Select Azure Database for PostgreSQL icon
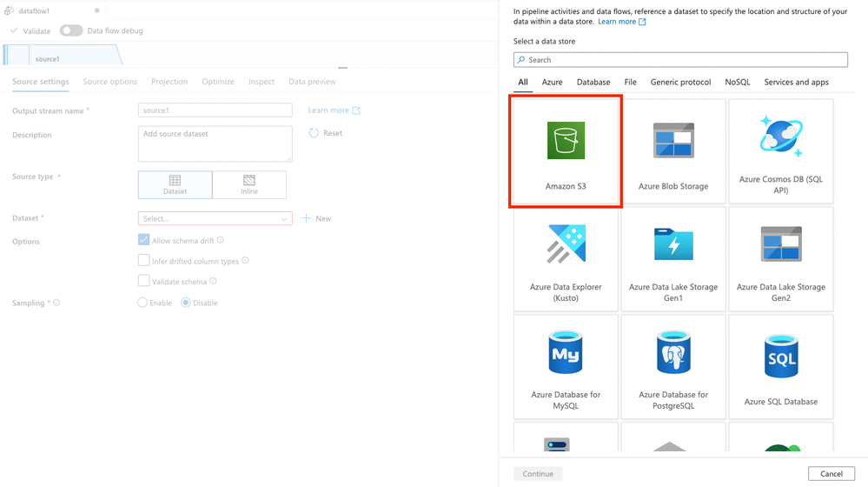The height and width of the screenshot is (487, 868). point(673,352)
